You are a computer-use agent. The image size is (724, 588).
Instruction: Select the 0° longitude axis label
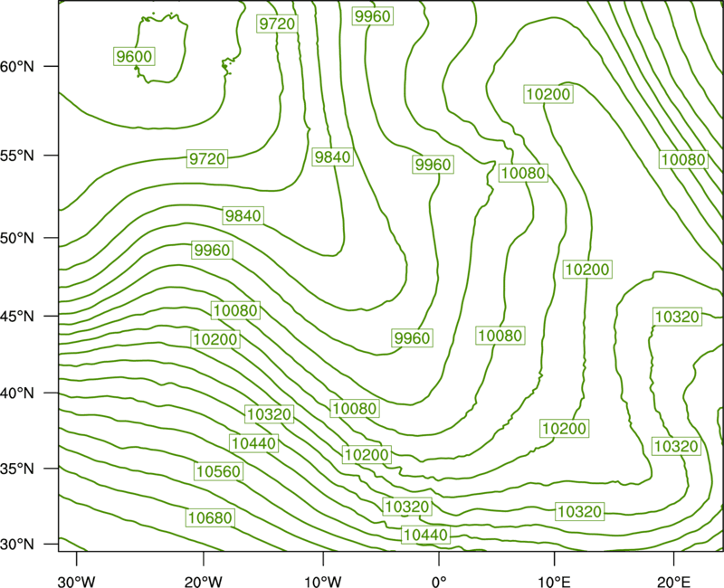(x=439, y=582)
